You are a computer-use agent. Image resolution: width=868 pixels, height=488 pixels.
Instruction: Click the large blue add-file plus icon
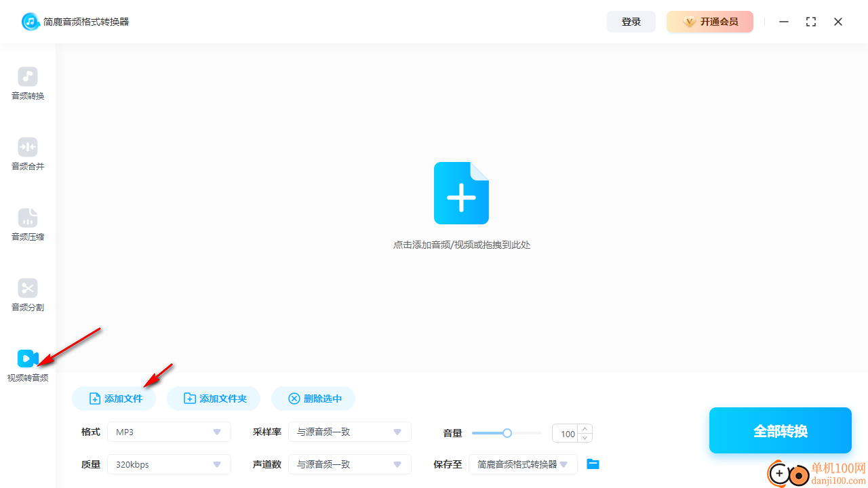[461, 193]
